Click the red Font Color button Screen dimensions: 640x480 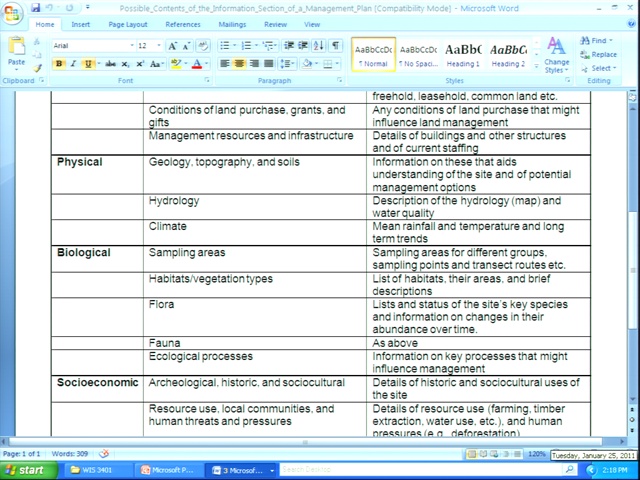[x=197, y=64]
